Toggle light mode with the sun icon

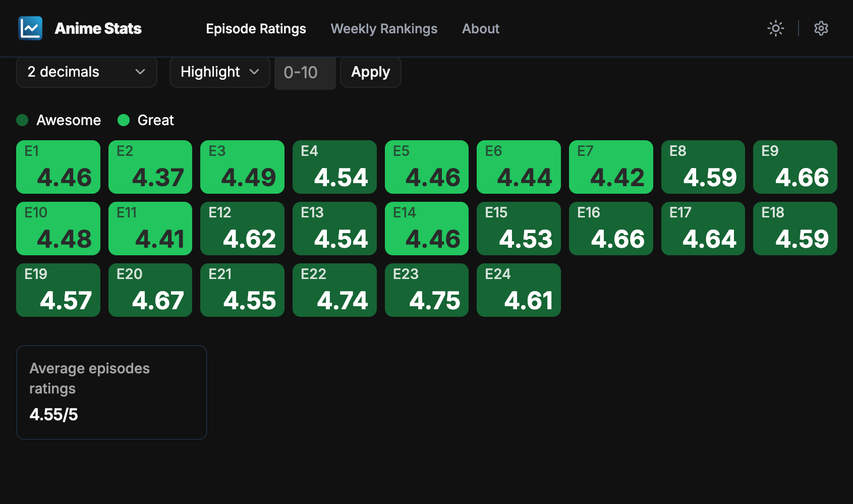tap(775, 28)
